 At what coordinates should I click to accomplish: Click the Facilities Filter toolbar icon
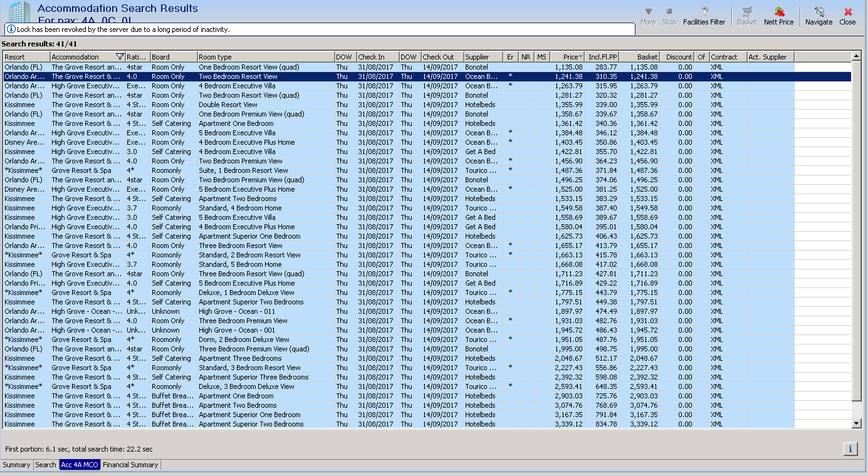704,12
